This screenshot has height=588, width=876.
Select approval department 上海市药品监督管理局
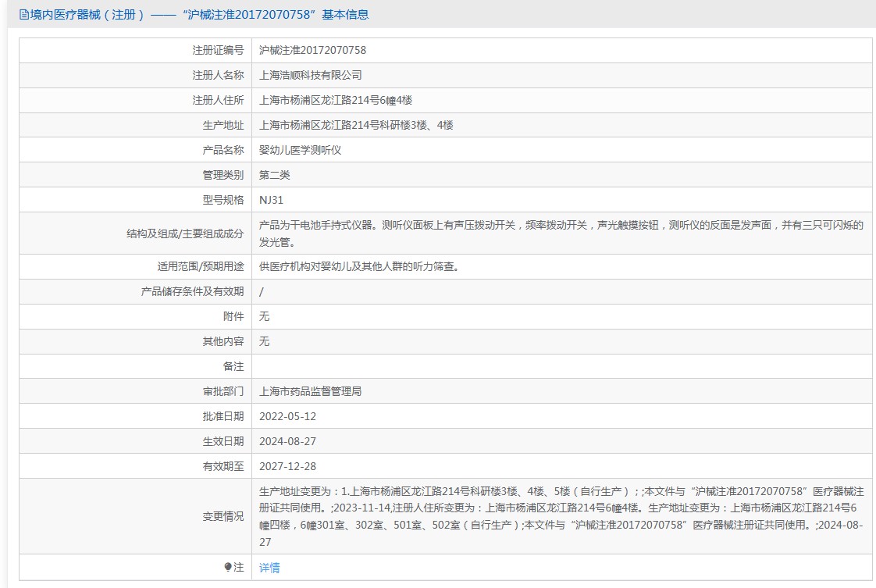click(311, 391)
